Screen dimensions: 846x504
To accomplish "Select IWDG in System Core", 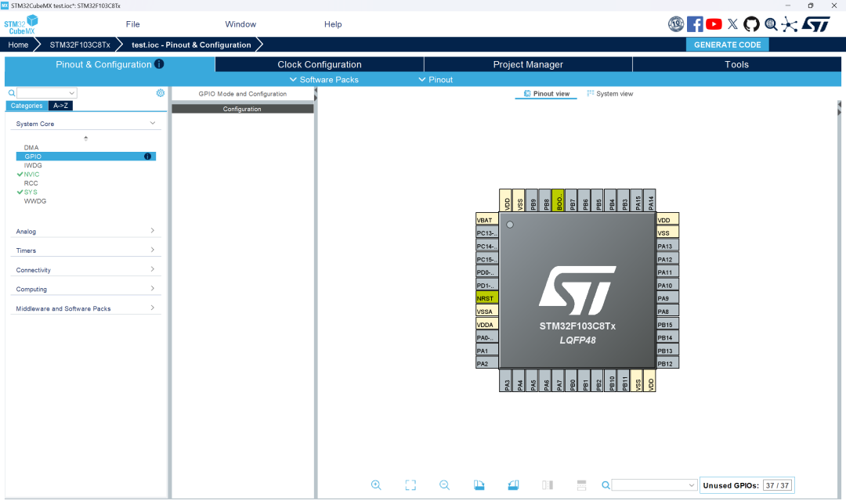I will click(33, 165).
